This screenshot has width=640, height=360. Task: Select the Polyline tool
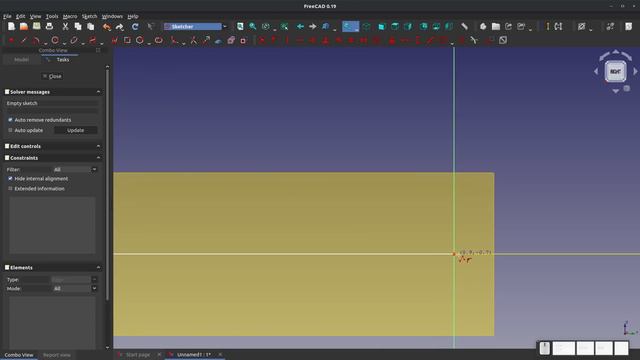pos(115,40)
